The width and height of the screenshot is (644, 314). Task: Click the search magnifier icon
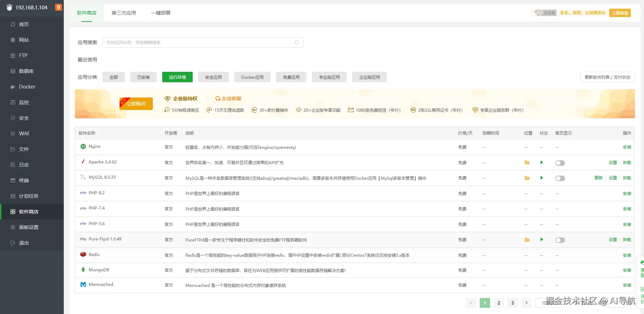point(297,42)
